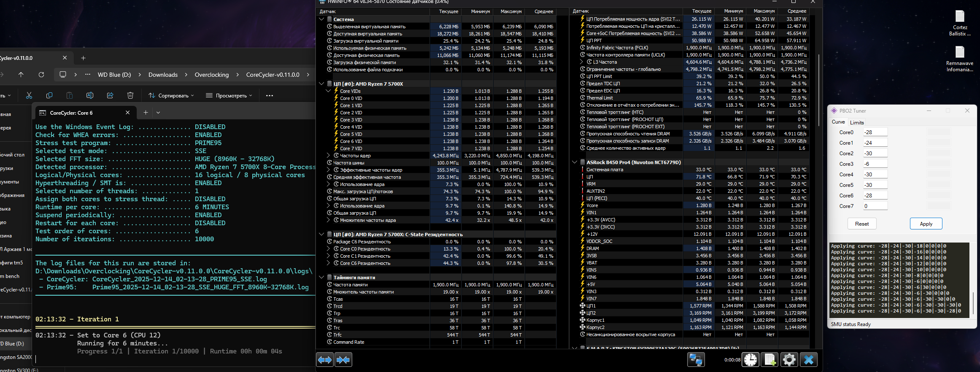Click the Текущее column header in left sensor pane
Image resolution: width=980 pixels, height=372 pixels.
tap(445, 11)
